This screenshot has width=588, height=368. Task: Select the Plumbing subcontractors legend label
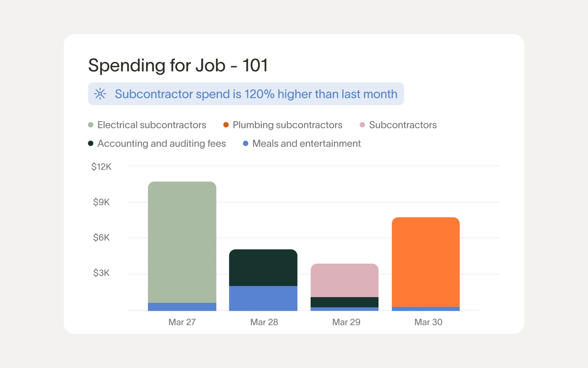click(x=287, y=125)
